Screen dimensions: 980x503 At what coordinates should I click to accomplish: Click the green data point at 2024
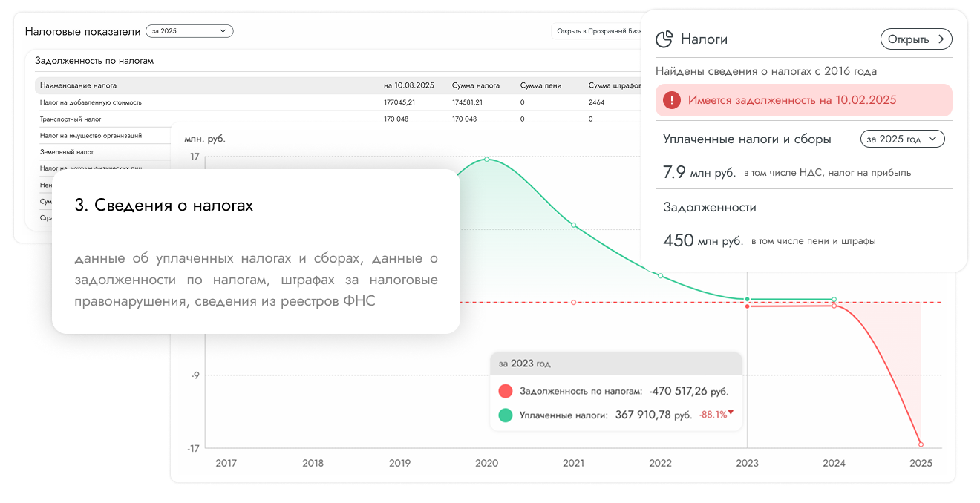coord(834,299)
